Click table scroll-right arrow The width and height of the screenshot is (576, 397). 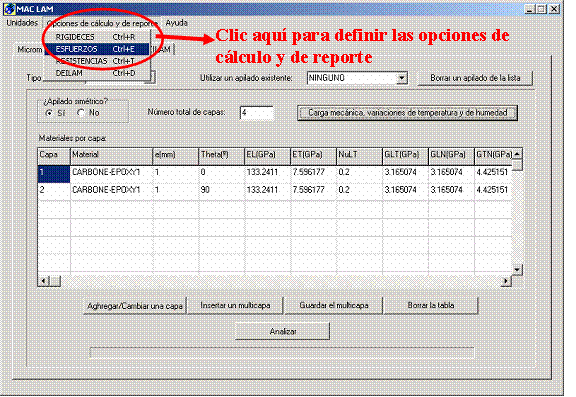(506, 281)
